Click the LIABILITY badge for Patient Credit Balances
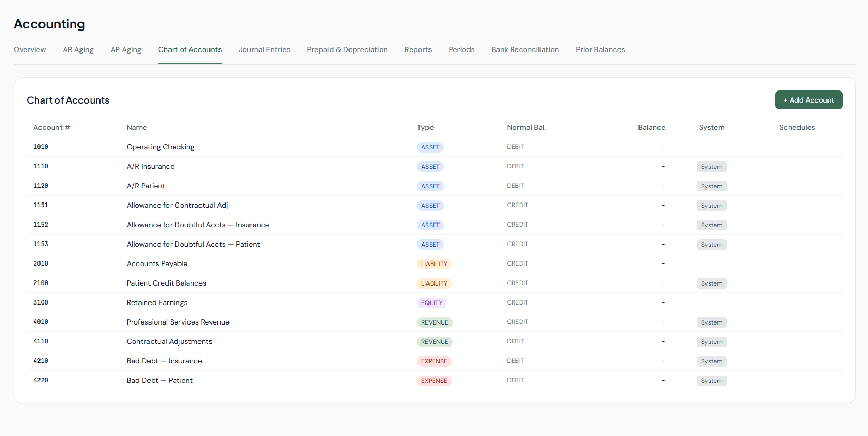 (434, 283)
